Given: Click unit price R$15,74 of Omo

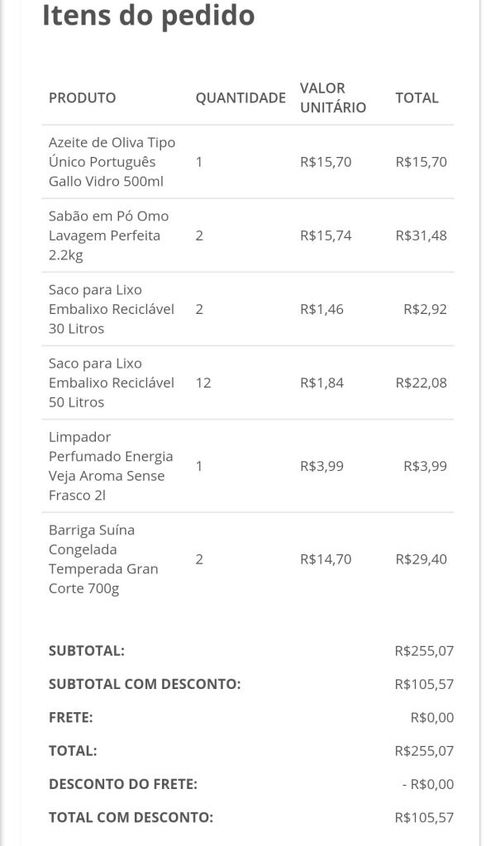Looking at the screenshot, I should pyautogui.click(x=326, y=235).
